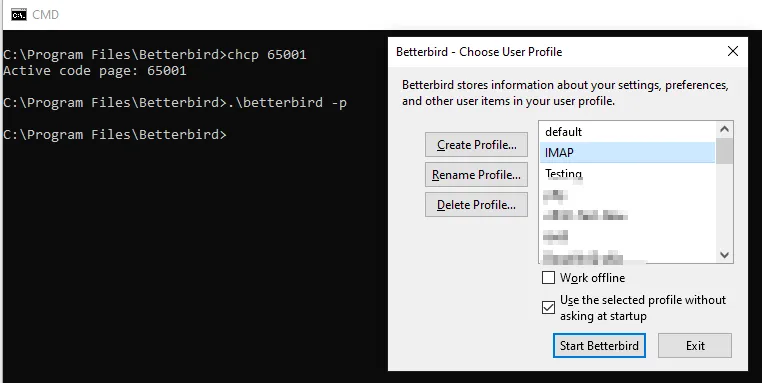Click the Delete Profile button
The width and height of the screenshot is (762, 383).
pyautogui.click(x=476, y=205)
